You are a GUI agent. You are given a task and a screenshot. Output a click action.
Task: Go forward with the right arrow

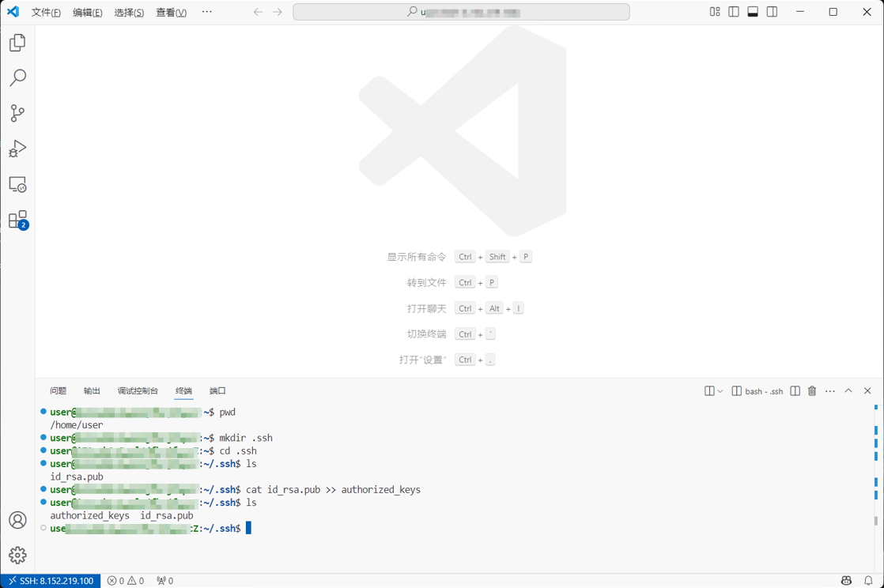point(277,12)
